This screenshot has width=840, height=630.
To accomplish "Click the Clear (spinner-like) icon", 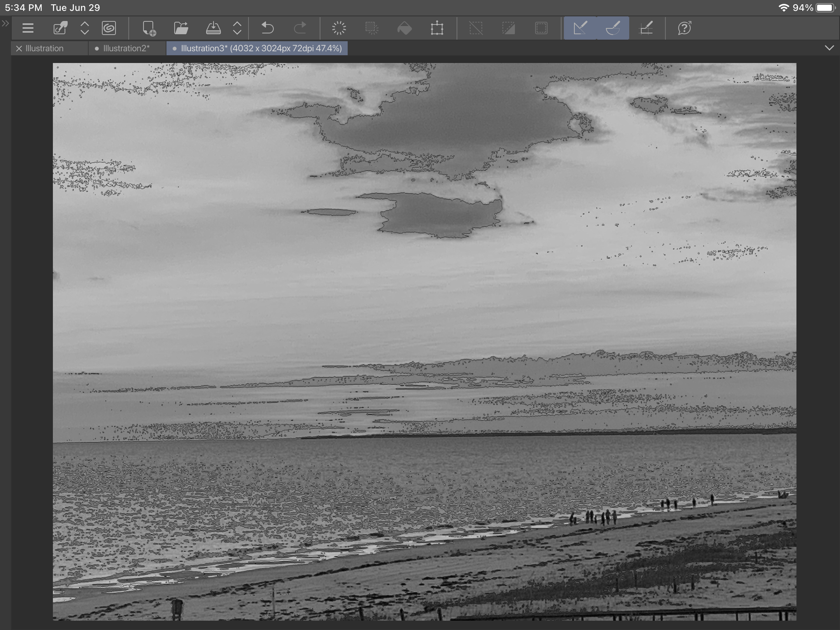I will [339, 28].
